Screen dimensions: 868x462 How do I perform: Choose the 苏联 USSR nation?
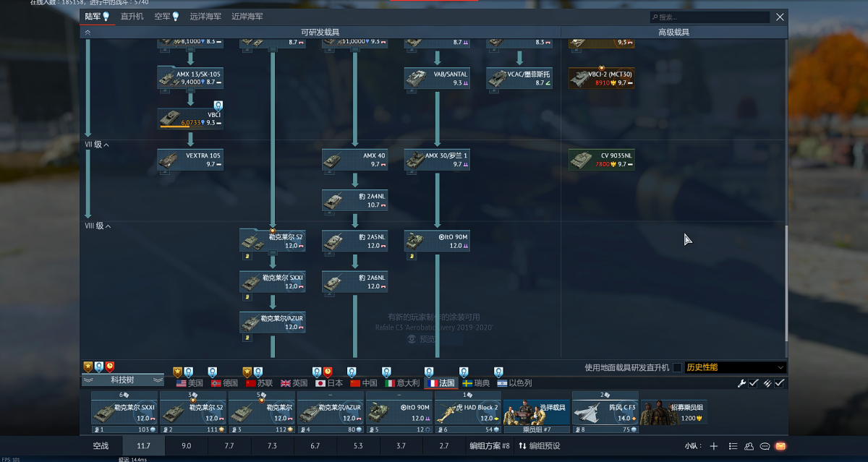pyautogui.click(x=259, y=383)
